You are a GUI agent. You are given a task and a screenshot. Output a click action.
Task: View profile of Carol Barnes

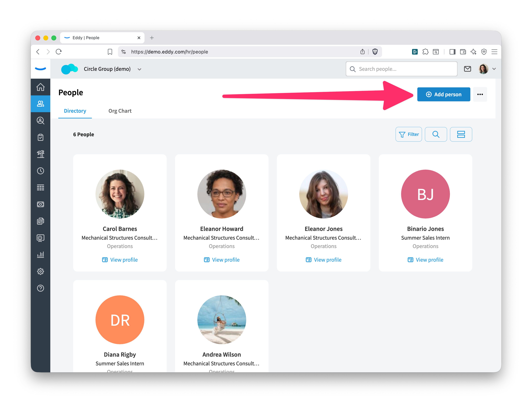(120, 260)
